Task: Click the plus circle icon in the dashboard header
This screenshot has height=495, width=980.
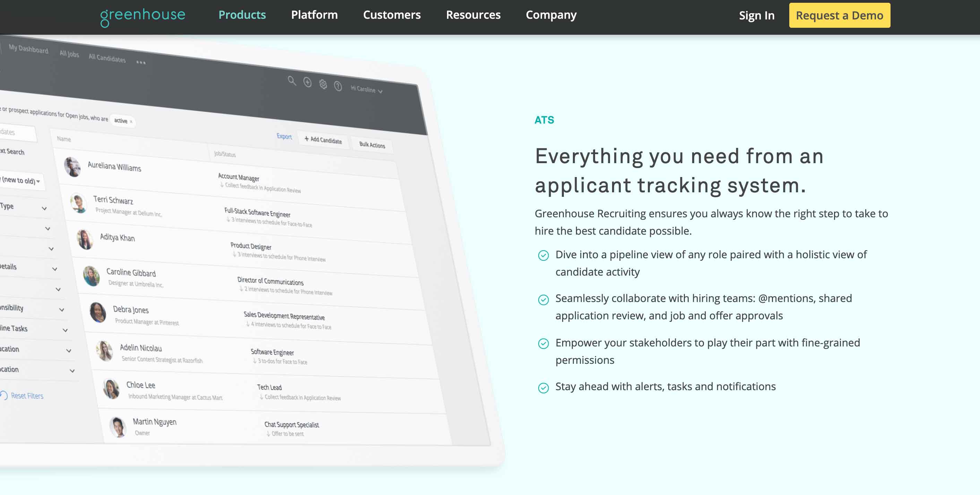Action: pos(307,82)
